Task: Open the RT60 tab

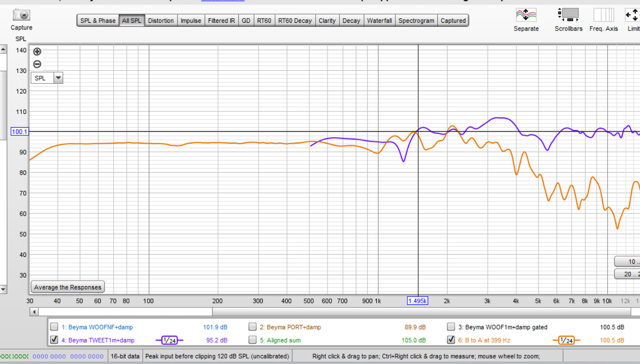Action: (x=264, y=21)
